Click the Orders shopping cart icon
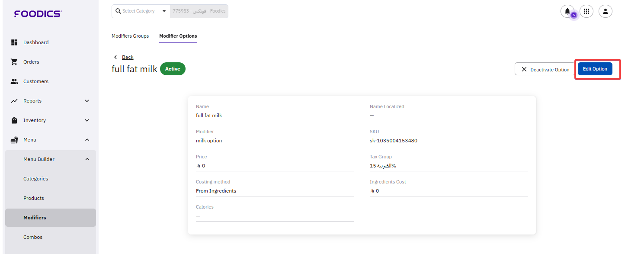Image resolution: width=644 pixels, height=254 pixels. (14, 62)
